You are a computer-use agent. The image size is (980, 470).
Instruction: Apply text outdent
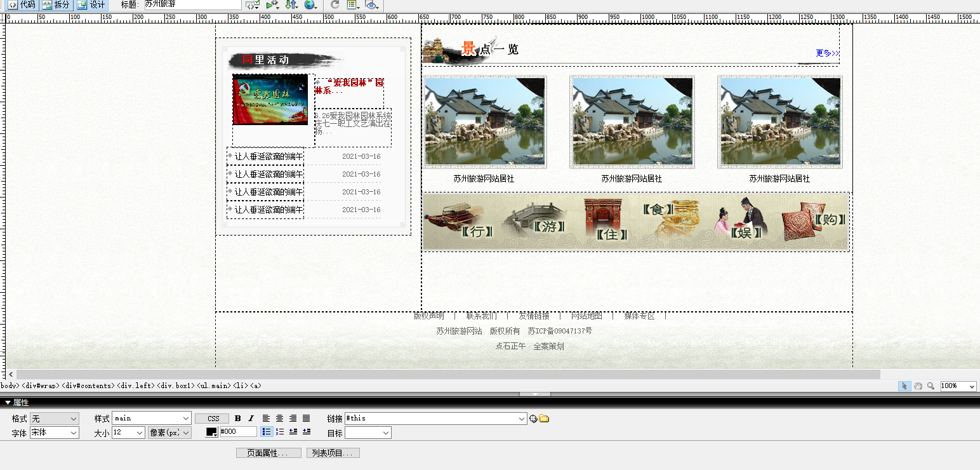[293, 432]
